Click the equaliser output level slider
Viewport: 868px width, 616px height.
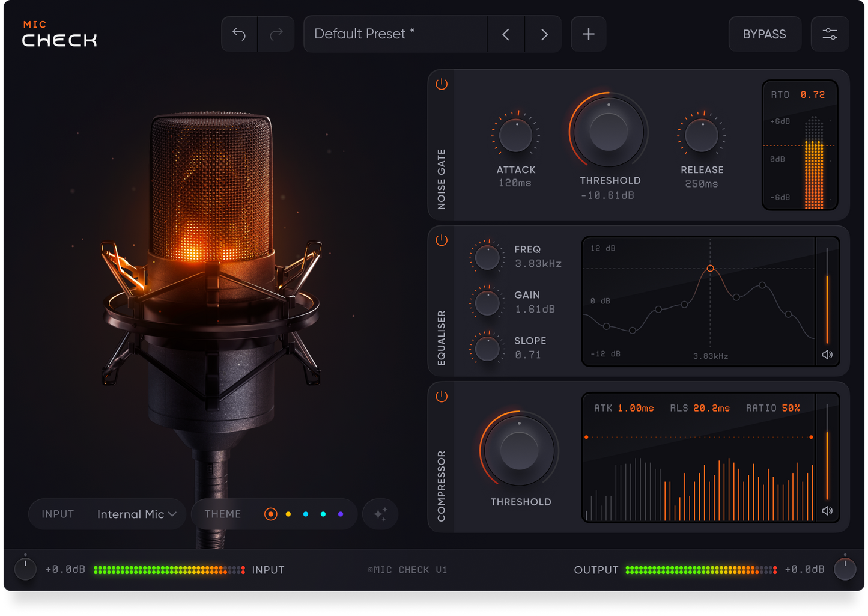click(x=827, y=296)
